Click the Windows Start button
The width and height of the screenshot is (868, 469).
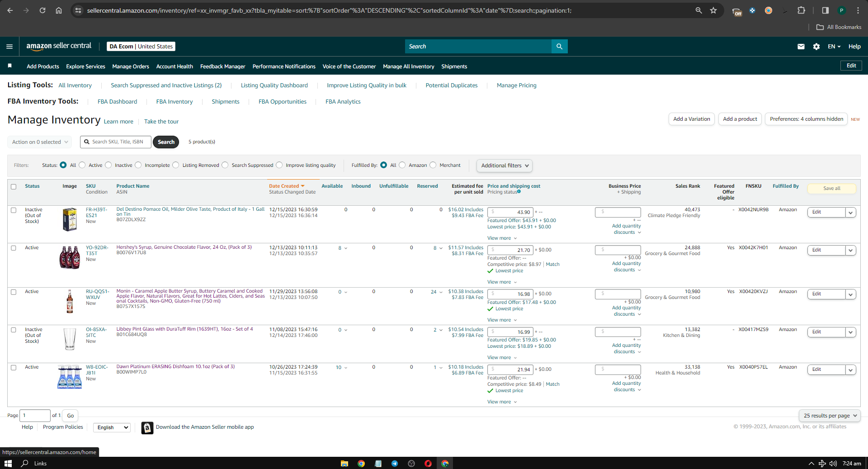click(8, 463)
